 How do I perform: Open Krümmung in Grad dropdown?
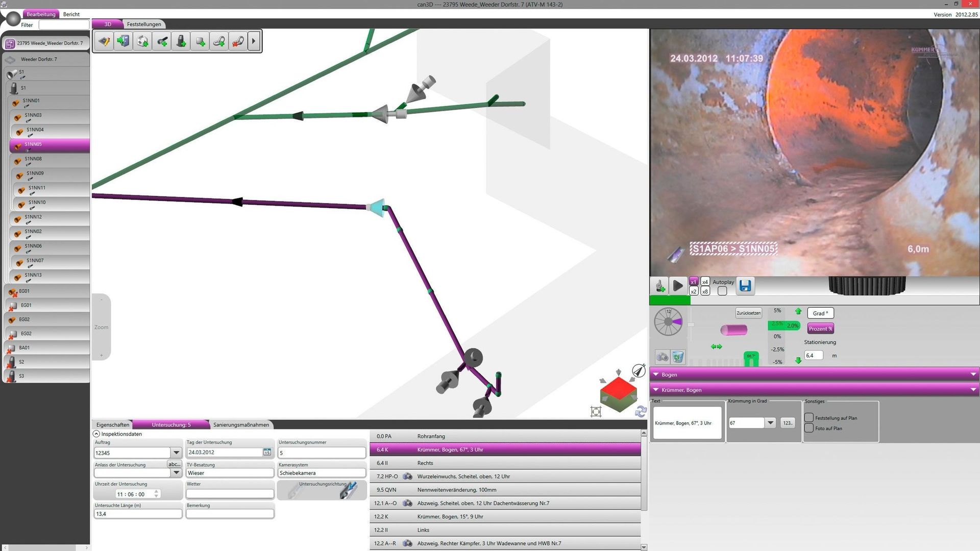(x=771, y=422)
